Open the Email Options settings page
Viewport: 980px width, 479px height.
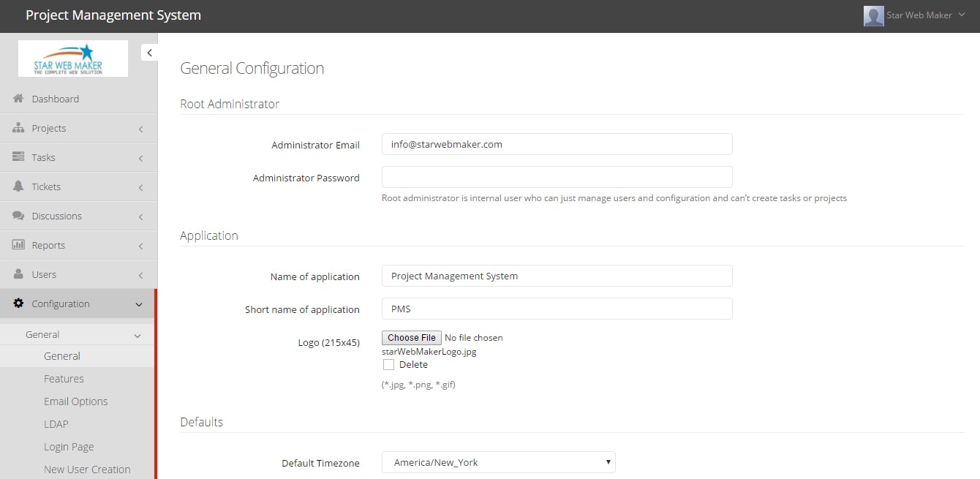point(75,401)
